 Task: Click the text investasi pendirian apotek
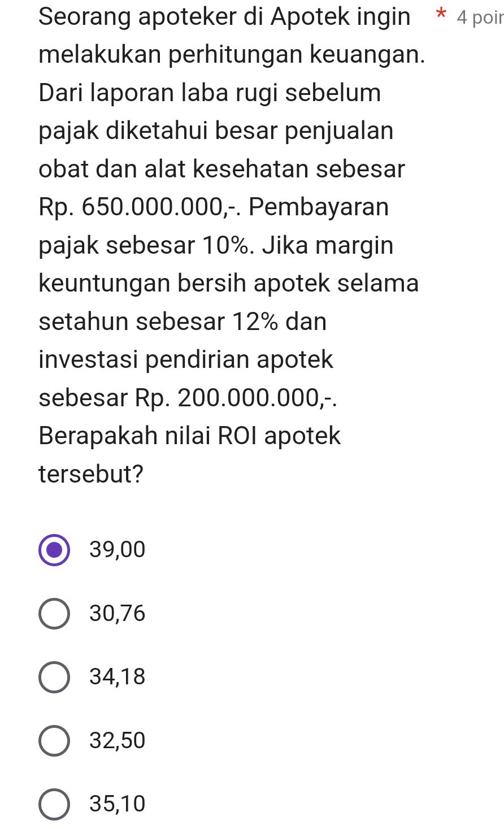click(x=186, y=359)
